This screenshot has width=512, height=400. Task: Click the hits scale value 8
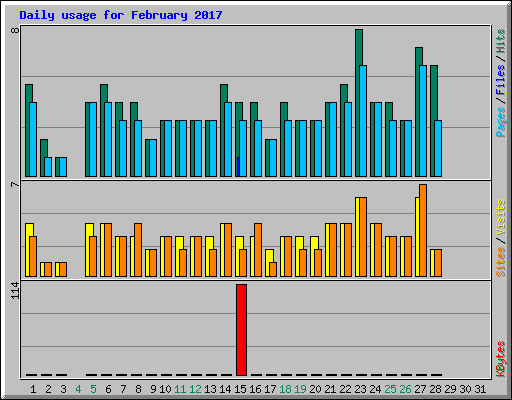15,30
